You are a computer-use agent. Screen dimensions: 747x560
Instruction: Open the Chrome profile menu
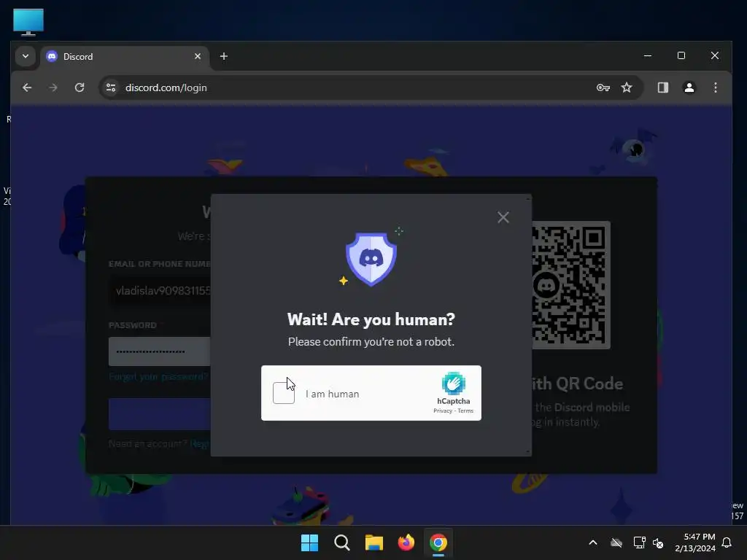[x=689, y=87]
